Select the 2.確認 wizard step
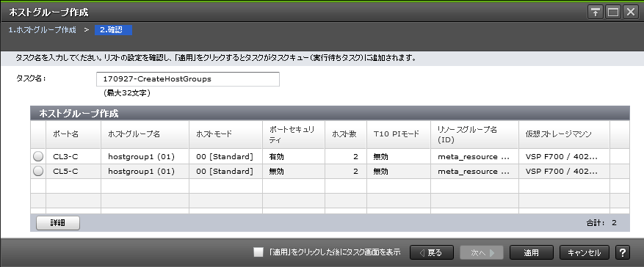The width and height of the screenshot is (644, 267). coord(113,30)
